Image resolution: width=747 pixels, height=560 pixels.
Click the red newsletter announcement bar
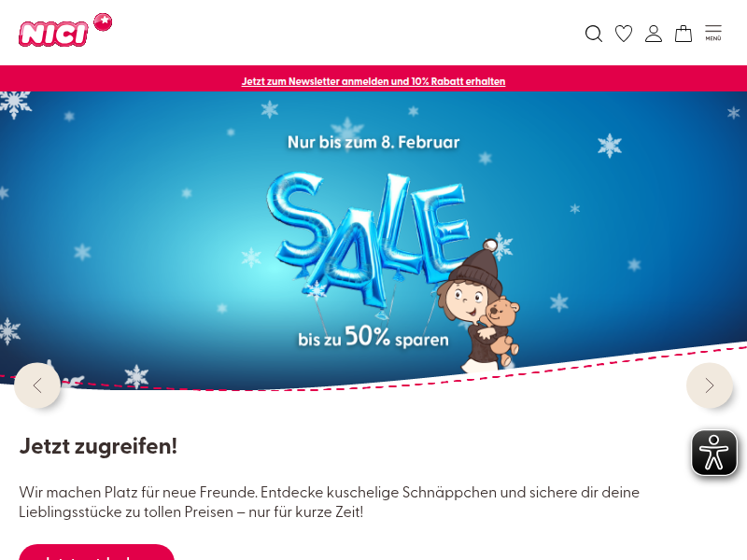373,78
